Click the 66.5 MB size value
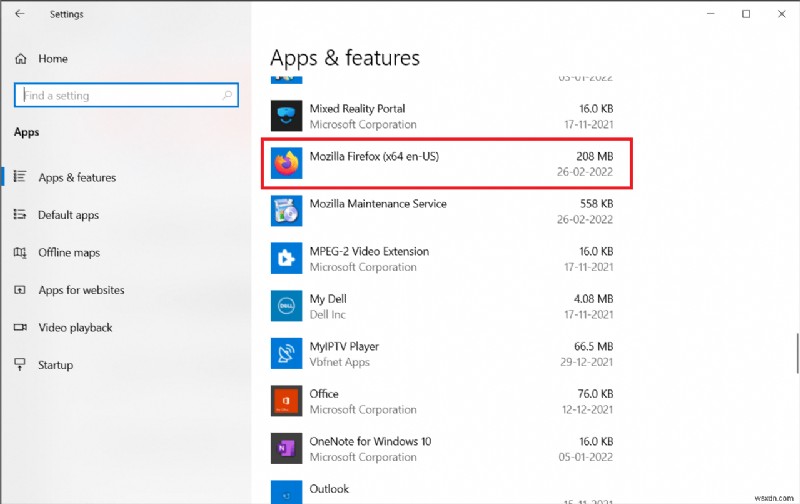The image size is (800, 504). tap(593, 346)
